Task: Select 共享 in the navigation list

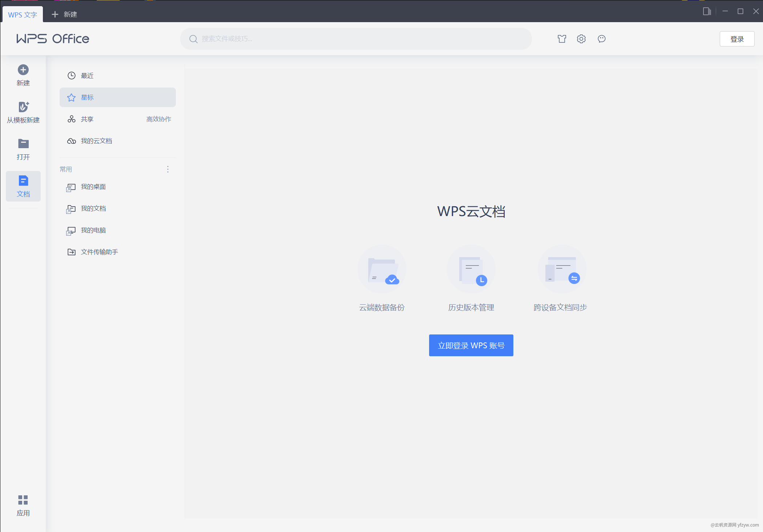Action: pyautogui.click(x=118, y=119)
